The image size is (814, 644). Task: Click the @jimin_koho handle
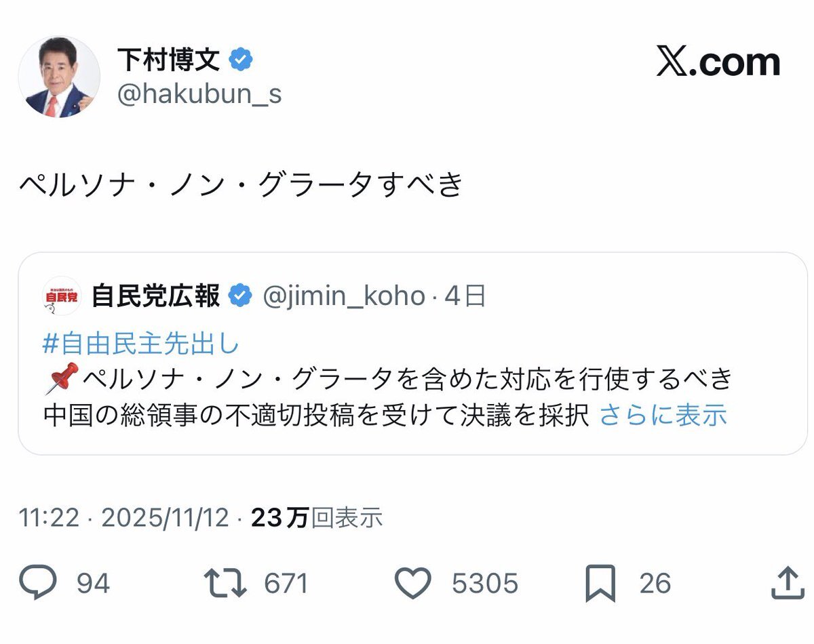(x=343, y=296)
